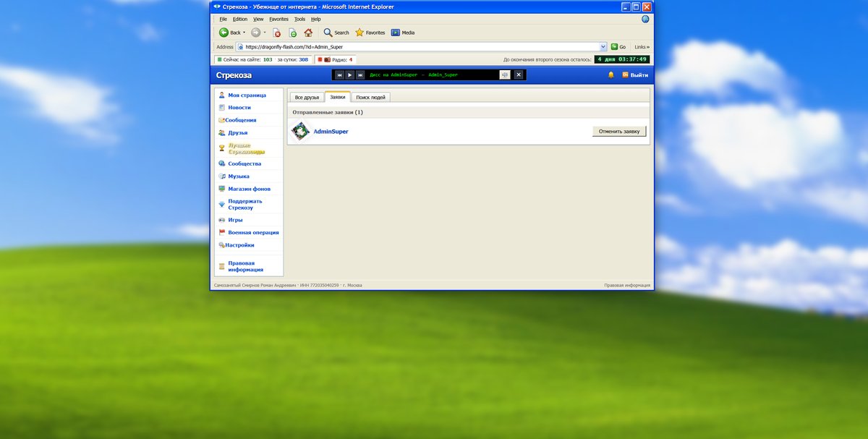Open the Tools menu

(299, 19)
